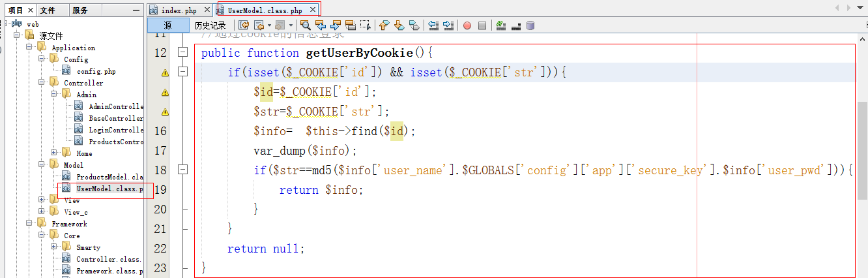Switch to the index.php editor tab
Image resolution: width=868 pixels, height=278 pixels.
(173, 10)
